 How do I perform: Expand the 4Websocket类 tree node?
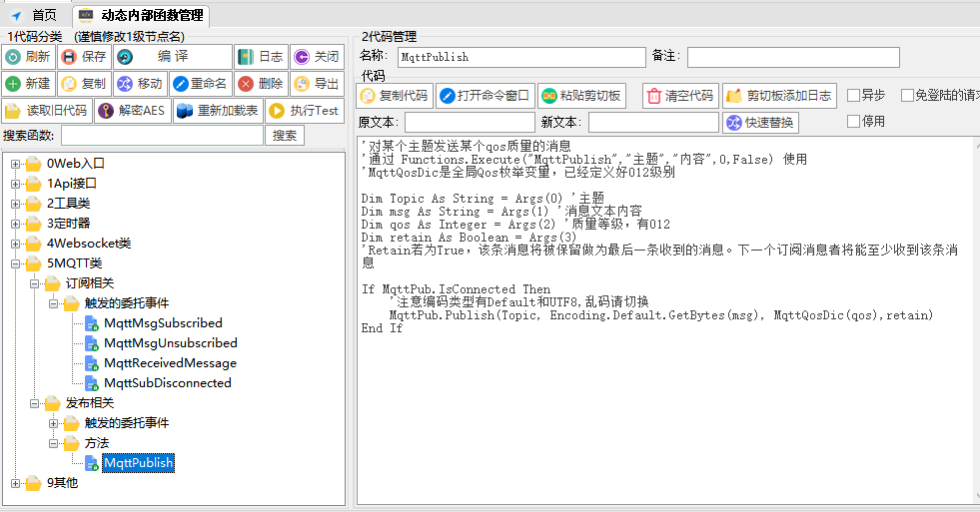pos(16,245)
